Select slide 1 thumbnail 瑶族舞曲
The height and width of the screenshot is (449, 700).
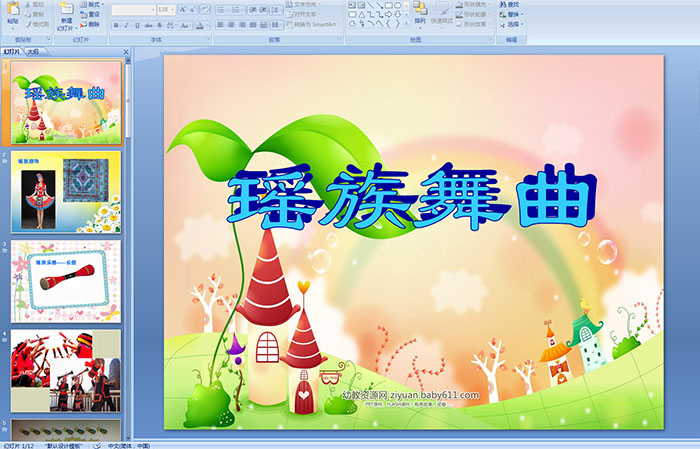point(66,102)
